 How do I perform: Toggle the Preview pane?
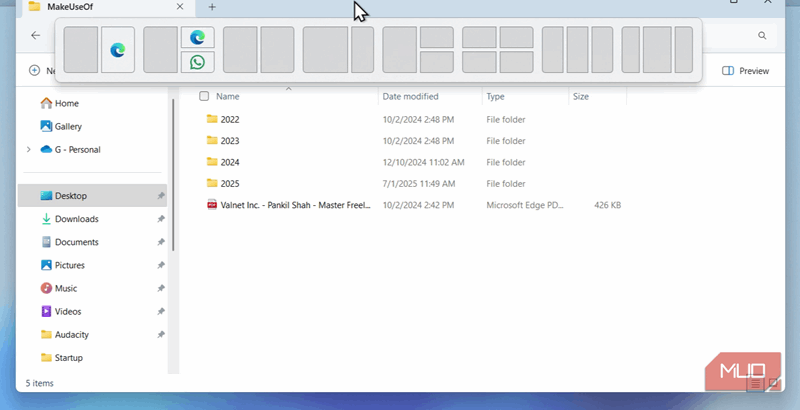click(745, 71)
